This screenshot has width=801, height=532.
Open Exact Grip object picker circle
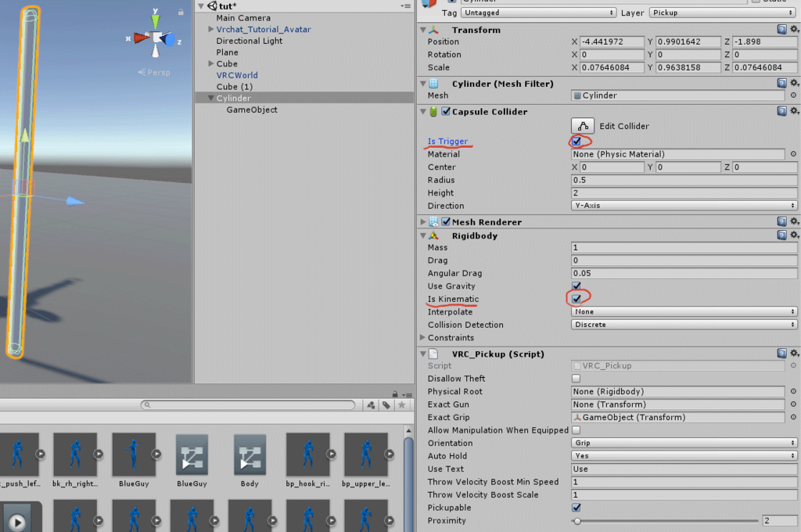coord(793,417)
